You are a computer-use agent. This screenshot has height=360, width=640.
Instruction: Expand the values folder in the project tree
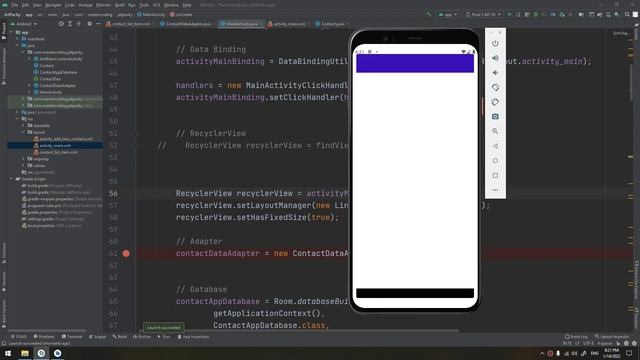(24, 165)
